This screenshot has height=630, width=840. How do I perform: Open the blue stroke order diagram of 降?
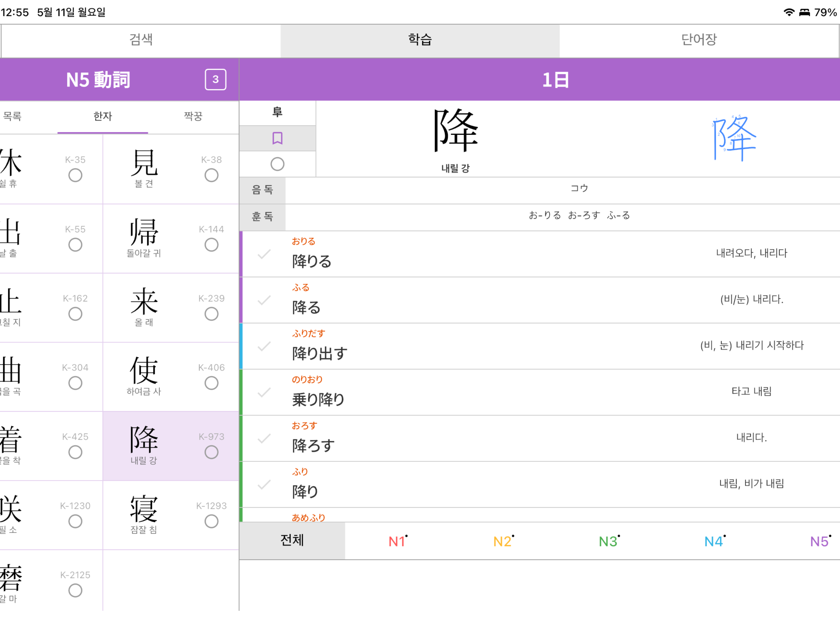click(x=734, y=138)
